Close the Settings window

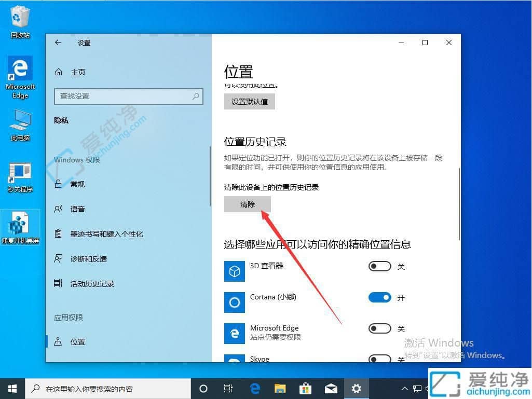point(449,43)
